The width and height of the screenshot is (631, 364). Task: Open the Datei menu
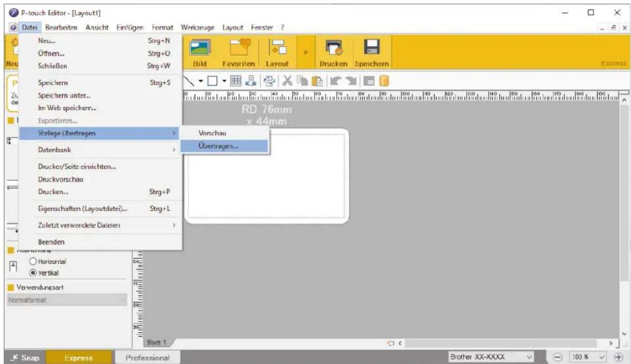(30, 27)
